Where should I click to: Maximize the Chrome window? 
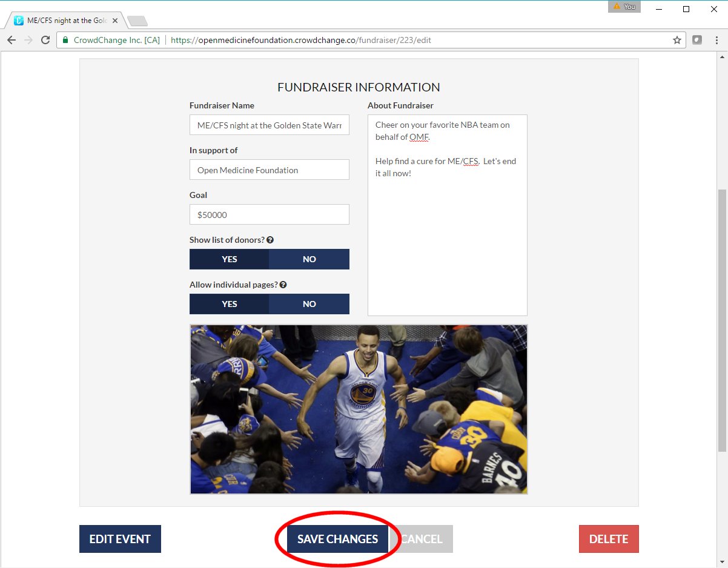pyautogui.click(x=686, y=8)
